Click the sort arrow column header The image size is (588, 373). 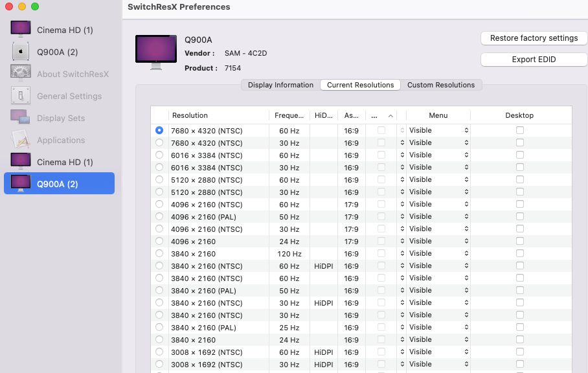(x=381, y=115)
